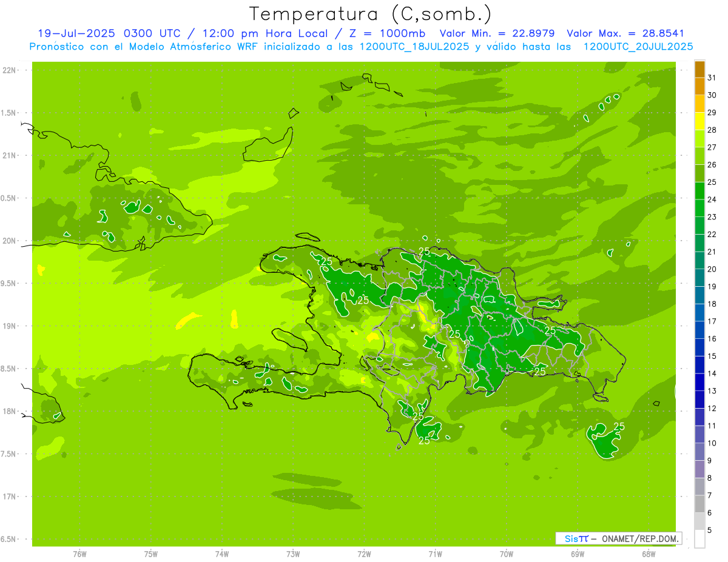Image resolution: width=728 pixels, height=562 pixels.
Task: Click the "69W" longitude axis label
Action: 578,554
